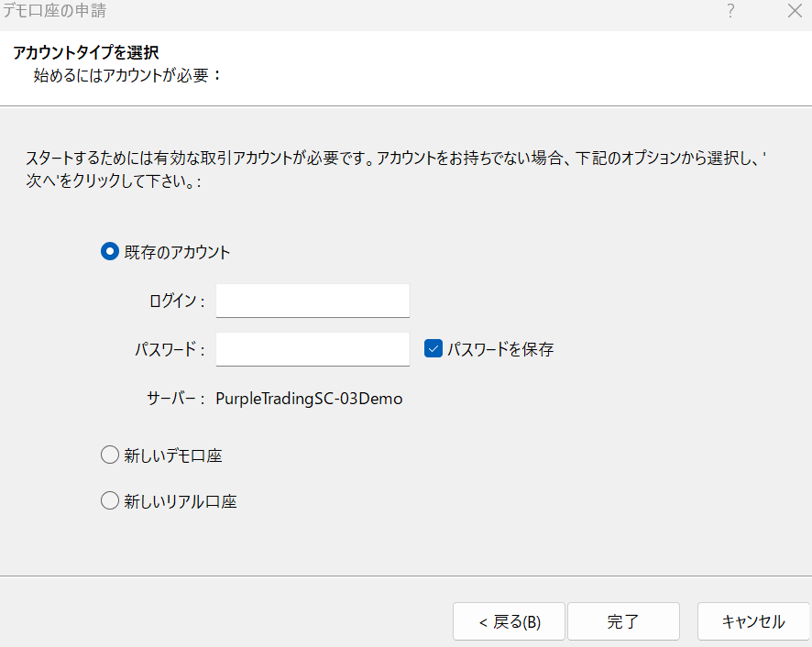812x647 pixels.
Task: Click the デモ口座の申請 title bar text
Action: [x=54, y=10]
